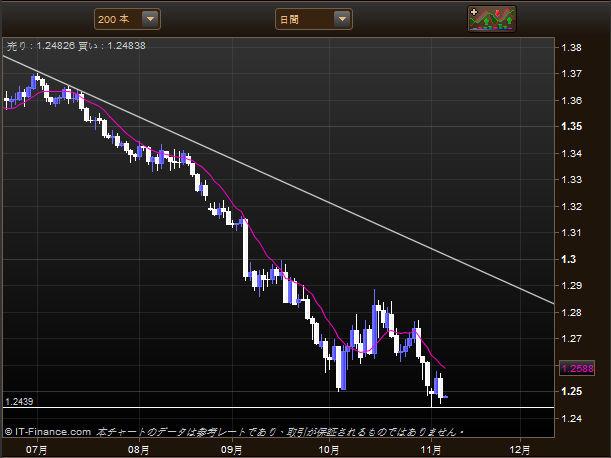Expand the 日間 timeframe dropdown
611x458 pixels.
pos(314,19)
